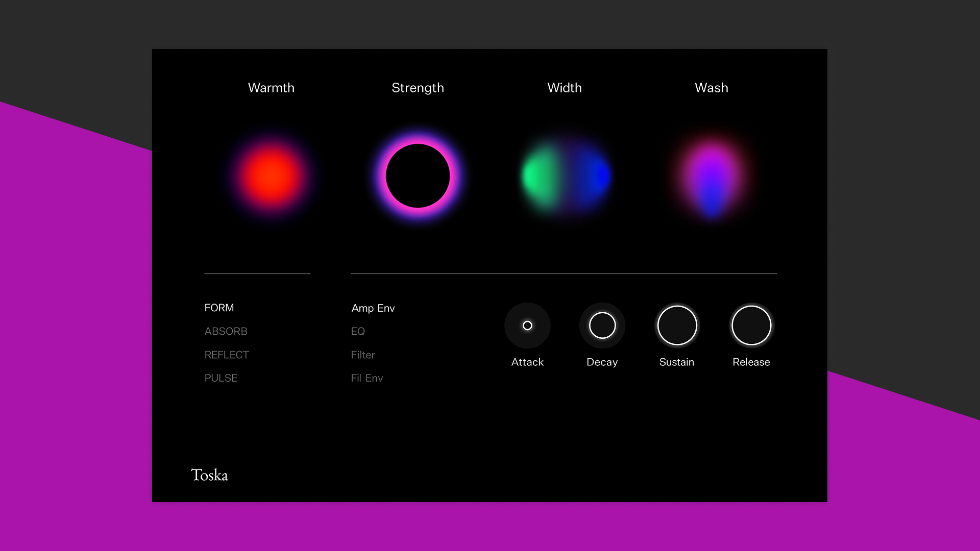Viewport: 980px width, 551px height.
Task: Select the Amp Env menu item
Action: coord(373,308)
